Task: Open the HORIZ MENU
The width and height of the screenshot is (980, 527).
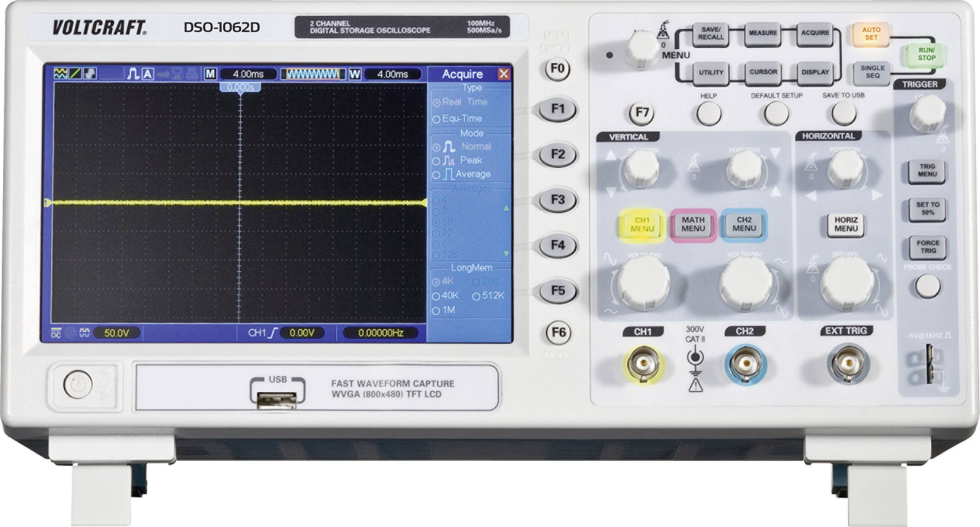Action: (846, 224)
